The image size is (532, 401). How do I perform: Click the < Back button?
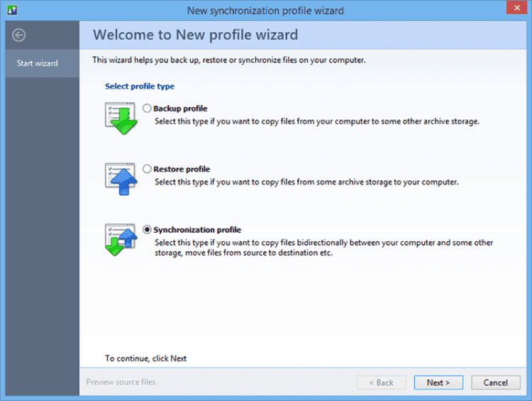(x=382, y=383)
